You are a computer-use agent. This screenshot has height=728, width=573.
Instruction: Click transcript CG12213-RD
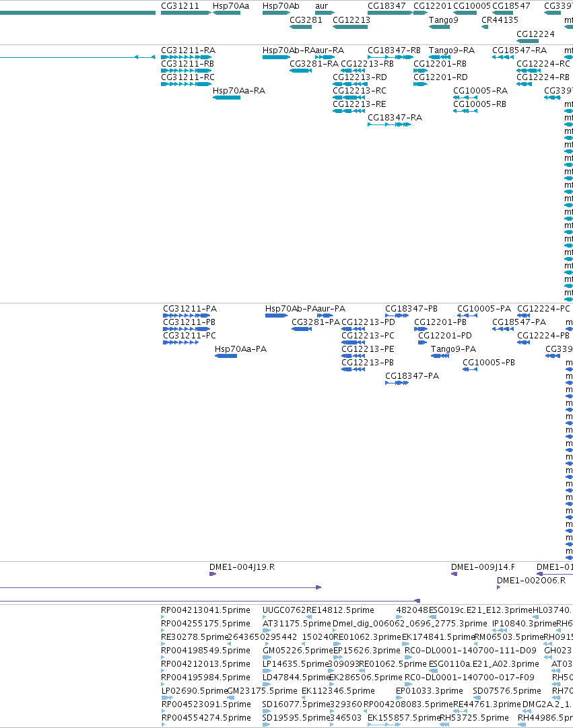click(360, 77)
